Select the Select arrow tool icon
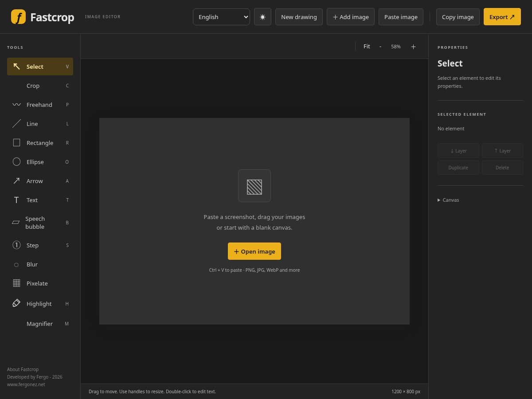This screenshot has height=399, width=532. point(16,66)
